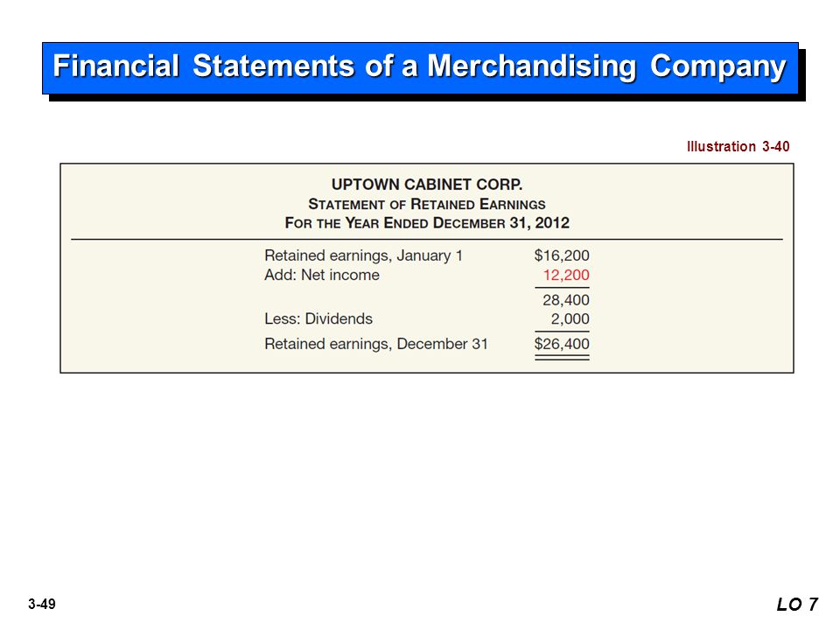Image resolution: width=840 pixels, height=630 pixels.
Task: Select the word Merchandising in the title
Action: tap(531, 67)
